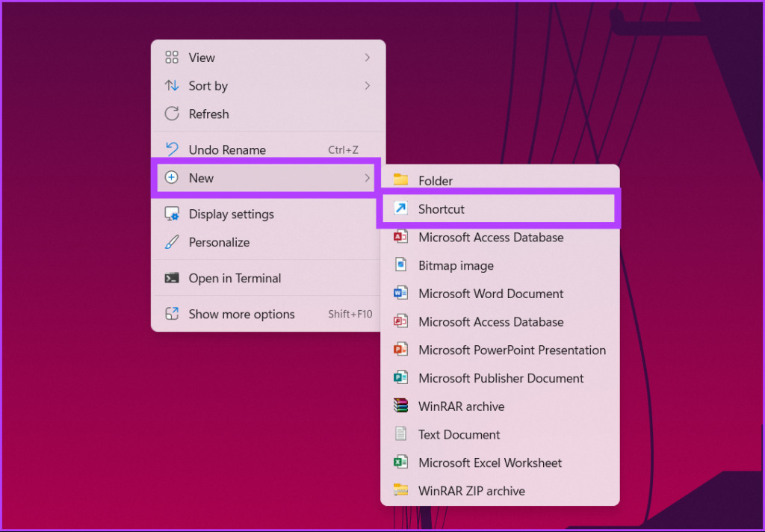
Task: Choose the Personalize label
Action: click(x=219, y=243)
